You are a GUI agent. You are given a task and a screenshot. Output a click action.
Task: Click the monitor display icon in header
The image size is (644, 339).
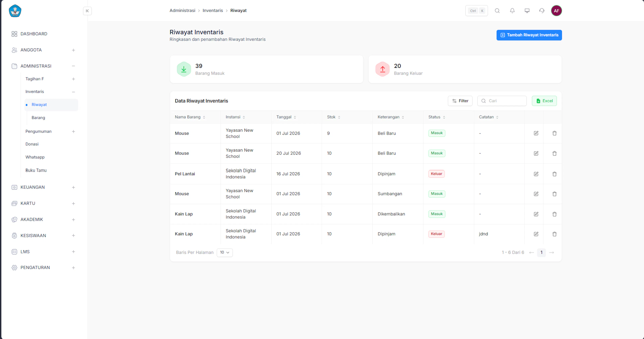pyautogui.click(x=527, y=11)
